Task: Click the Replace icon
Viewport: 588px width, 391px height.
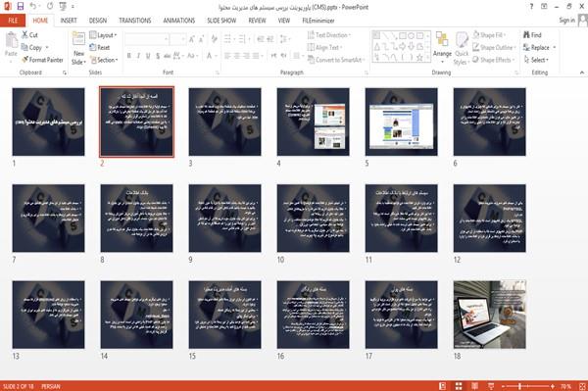Action: pos(526,48)
